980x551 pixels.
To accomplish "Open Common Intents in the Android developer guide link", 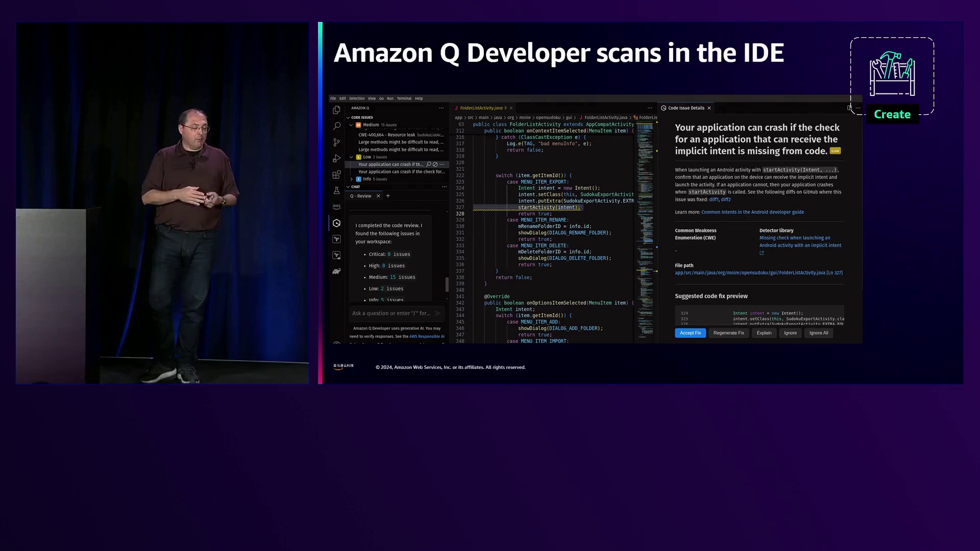I will [752, 212].
